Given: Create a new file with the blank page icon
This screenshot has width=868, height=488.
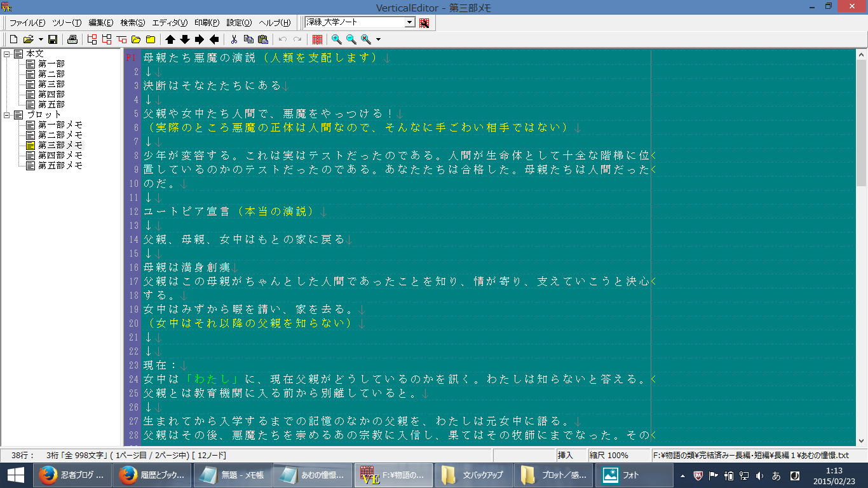Looking at the screenshot, I should (x=13, y=39).
